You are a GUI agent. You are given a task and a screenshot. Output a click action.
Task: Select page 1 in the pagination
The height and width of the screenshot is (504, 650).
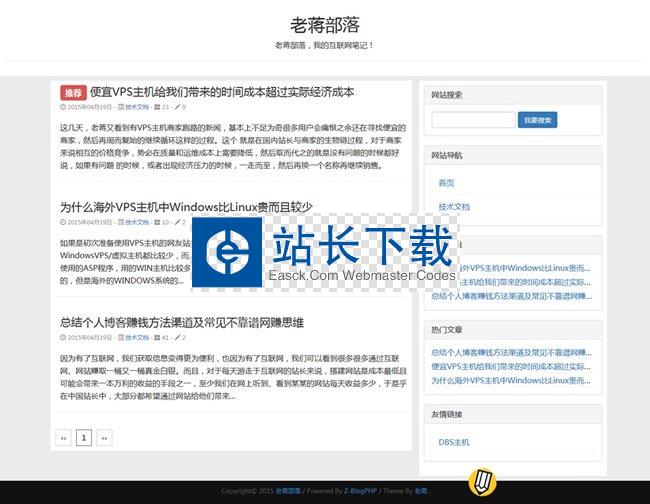pyautogui.click(x=84, y=438)
